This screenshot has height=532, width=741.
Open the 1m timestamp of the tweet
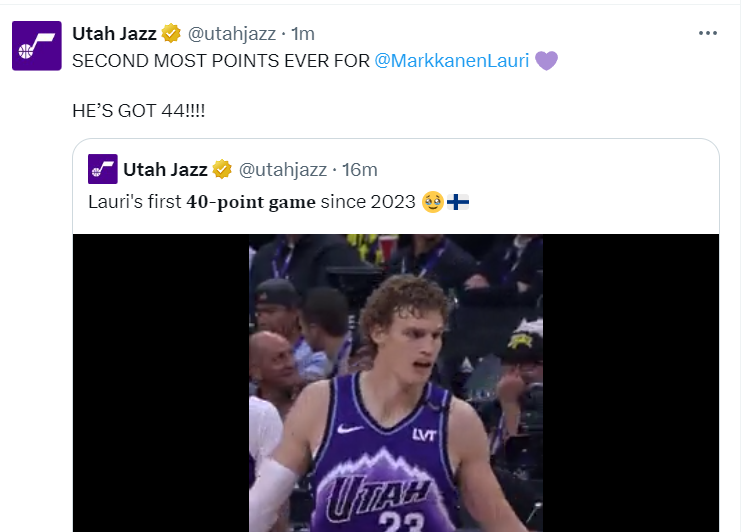tap(302, 34)
